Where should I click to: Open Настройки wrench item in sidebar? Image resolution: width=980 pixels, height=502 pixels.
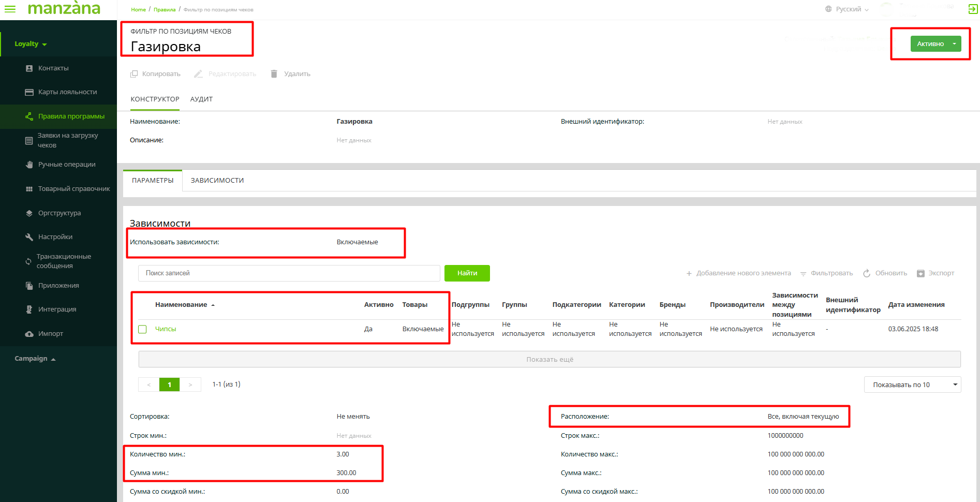(x=55, y=237)
